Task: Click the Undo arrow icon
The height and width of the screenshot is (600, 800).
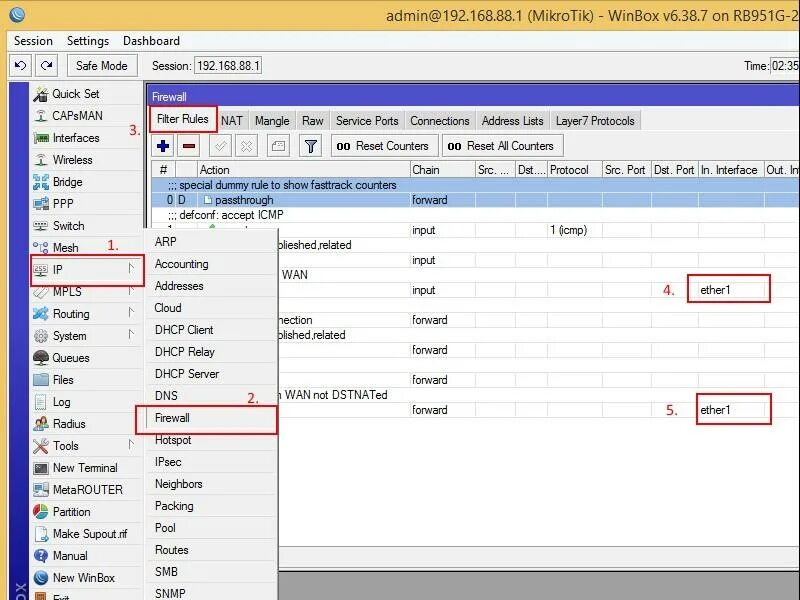Action: (20, 65)
